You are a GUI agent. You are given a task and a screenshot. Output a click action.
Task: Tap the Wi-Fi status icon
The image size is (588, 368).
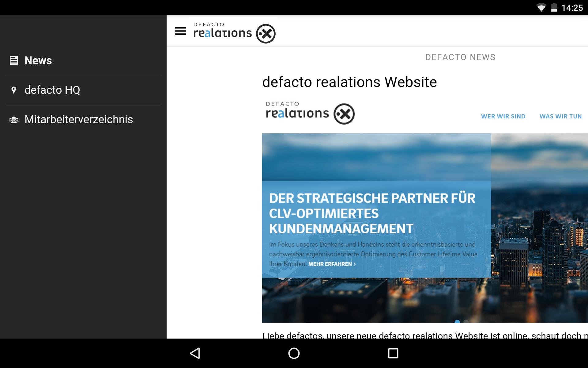point(541,8)
